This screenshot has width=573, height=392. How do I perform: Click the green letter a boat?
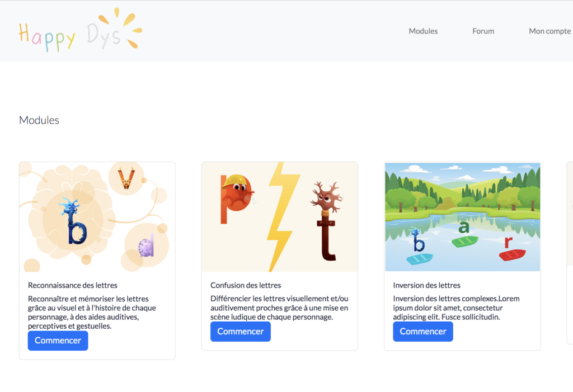464,234
